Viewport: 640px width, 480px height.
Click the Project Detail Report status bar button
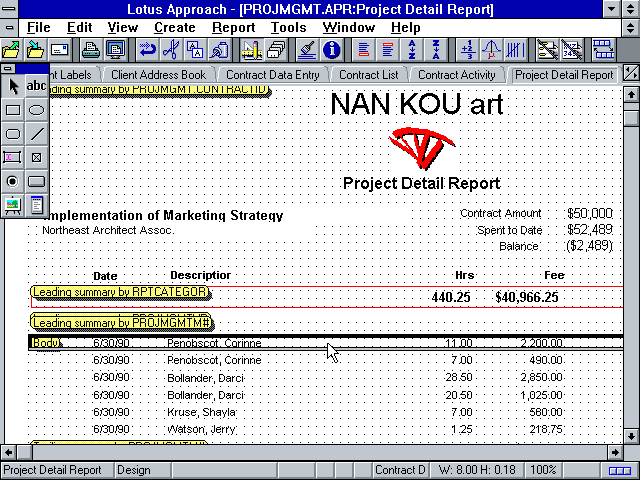[x=58, y=470]
